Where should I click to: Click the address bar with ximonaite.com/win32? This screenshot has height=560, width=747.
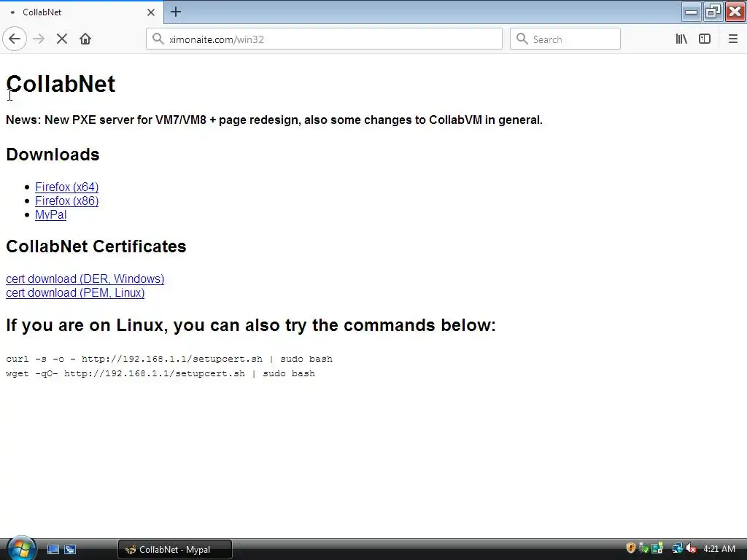point(324,39)
